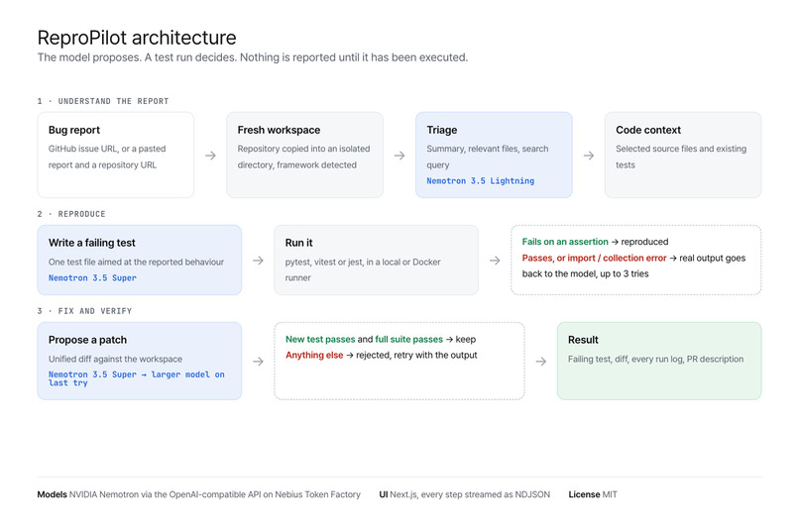Screen dimensions: 799x532
Task: Click the footer 'UI' label
Action: (x=384, y=494)
